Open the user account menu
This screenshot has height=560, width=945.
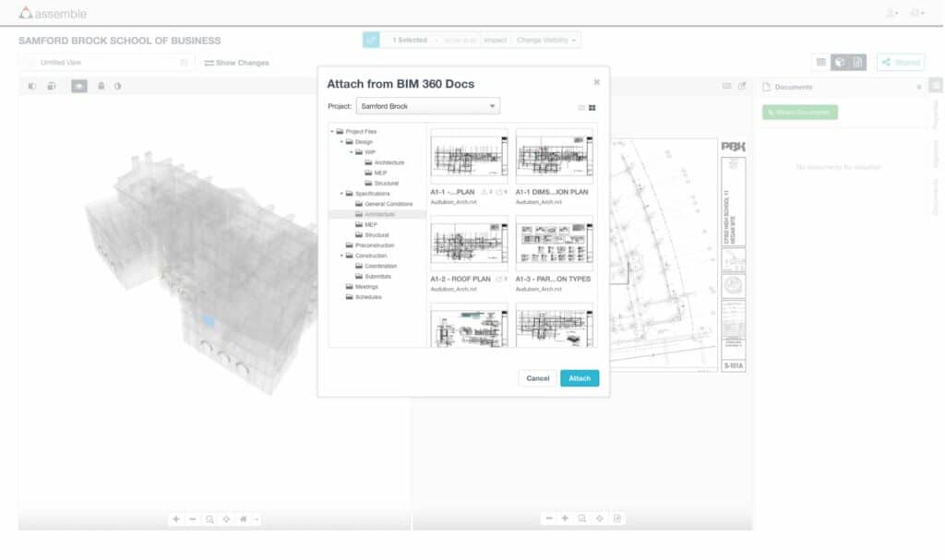click(892, 13)
